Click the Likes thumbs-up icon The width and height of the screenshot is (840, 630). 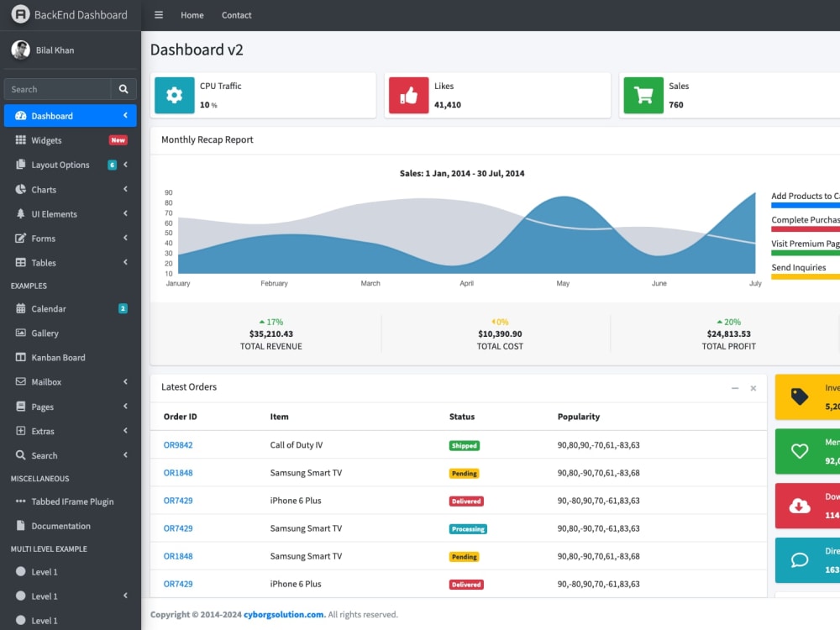408,96
